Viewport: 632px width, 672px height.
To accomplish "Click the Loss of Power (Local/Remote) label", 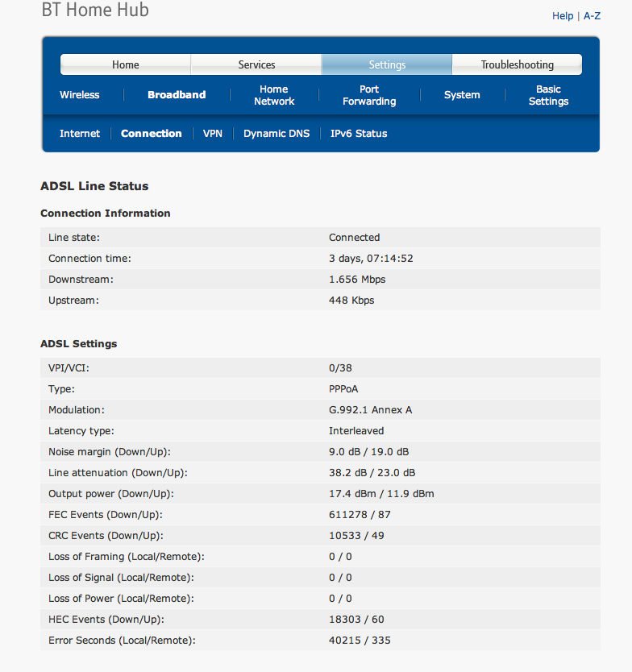I will pos(122,599).
